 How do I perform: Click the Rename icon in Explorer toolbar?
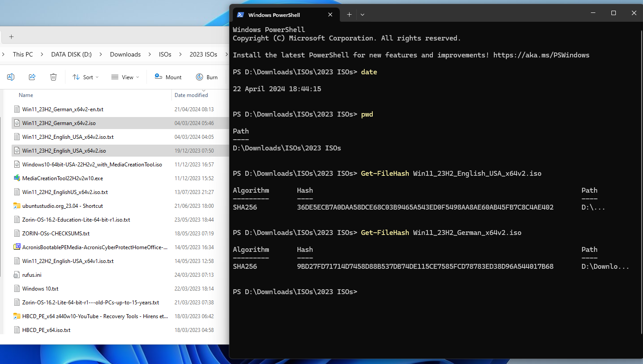pos(11,77)
